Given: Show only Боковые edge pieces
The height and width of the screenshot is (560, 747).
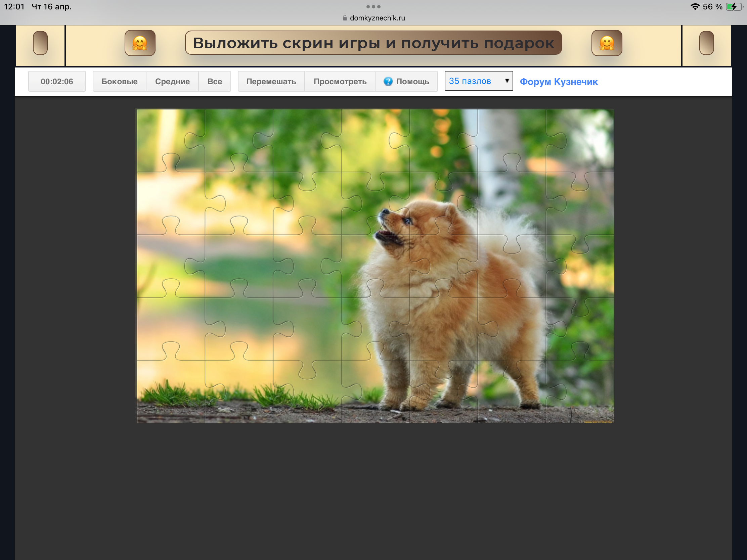Looking at the screenshot, I should click(x=119, y=81).
